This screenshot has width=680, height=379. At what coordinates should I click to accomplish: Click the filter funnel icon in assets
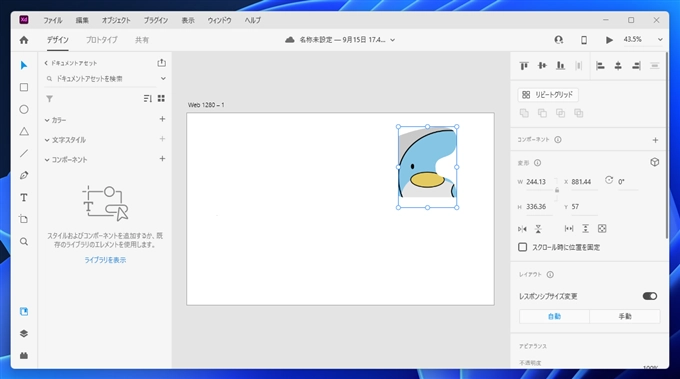tap(49, 99)
